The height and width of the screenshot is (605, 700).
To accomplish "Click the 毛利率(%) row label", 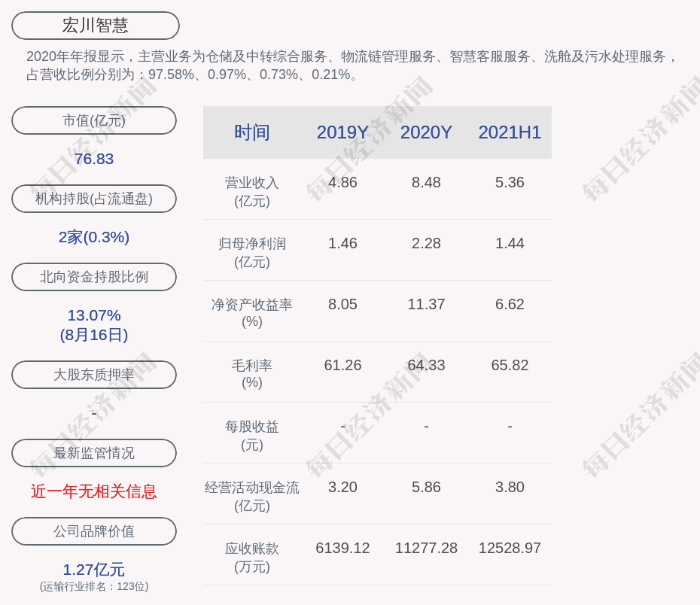I will 252,374.
